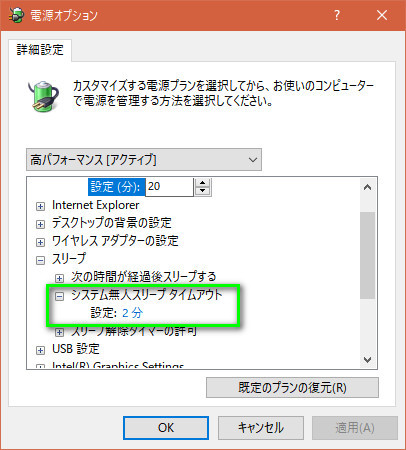Collapse システム無人スリープ タイムアウト node
This screenshot has height=450, width=406.
pyautogui.click(x=59, y=296)
